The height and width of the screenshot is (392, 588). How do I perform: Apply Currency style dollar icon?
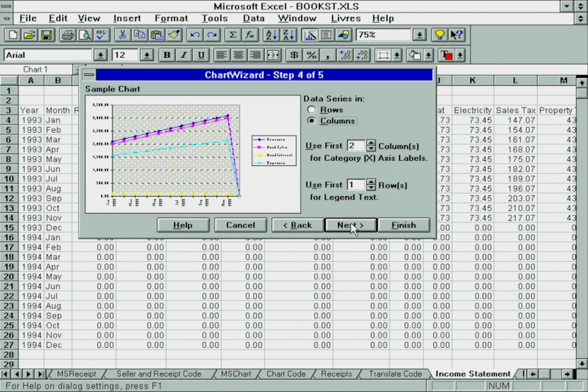coord(295,55)
